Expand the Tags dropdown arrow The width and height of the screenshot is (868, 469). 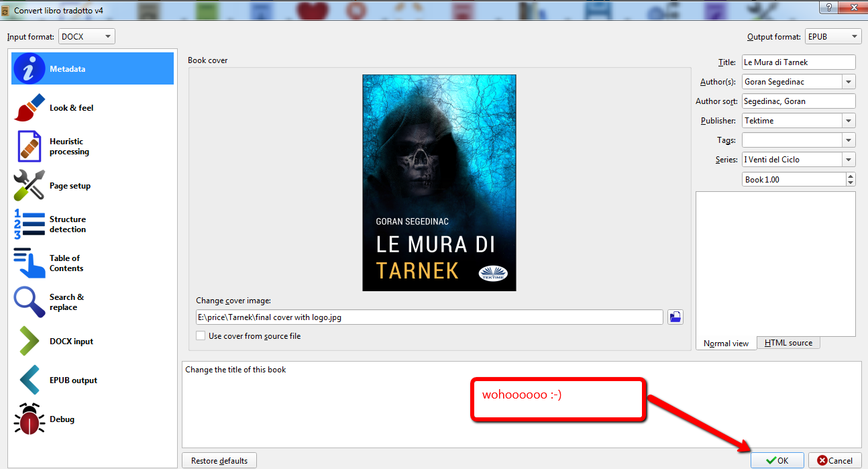pos(849,140)
